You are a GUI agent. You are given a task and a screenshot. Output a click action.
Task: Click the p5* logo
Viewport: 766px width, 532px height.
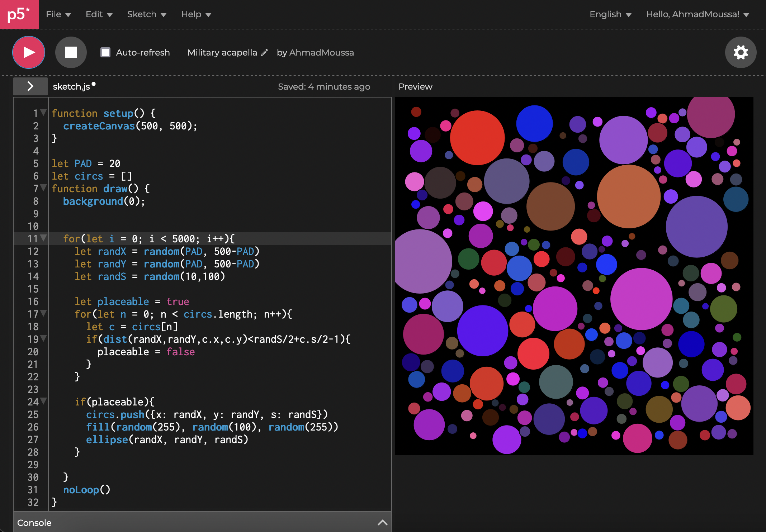19,14
